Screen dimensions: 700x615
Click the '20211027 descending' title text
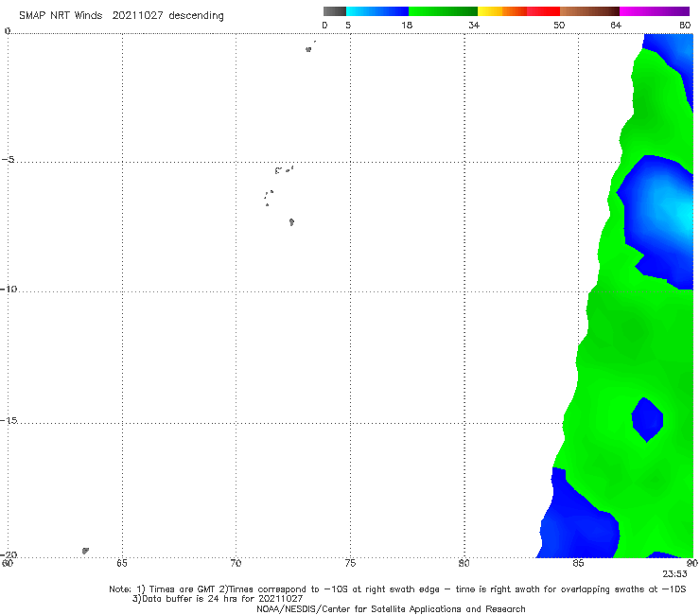(x=167, y=15)
